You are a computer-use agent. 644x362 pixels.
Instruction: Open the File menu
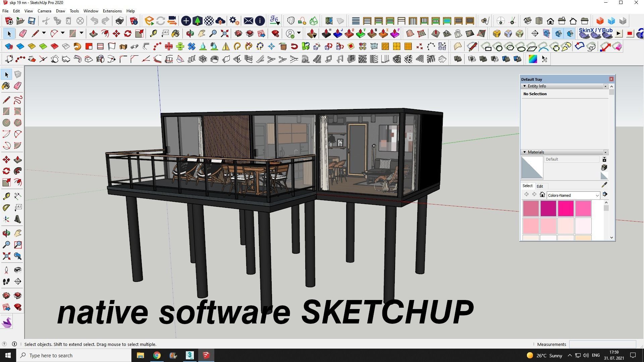5,11
